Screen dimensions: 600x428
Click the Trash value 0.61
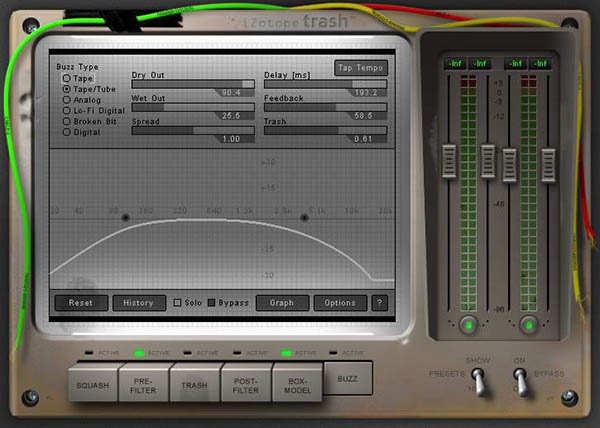coord(364,139)
